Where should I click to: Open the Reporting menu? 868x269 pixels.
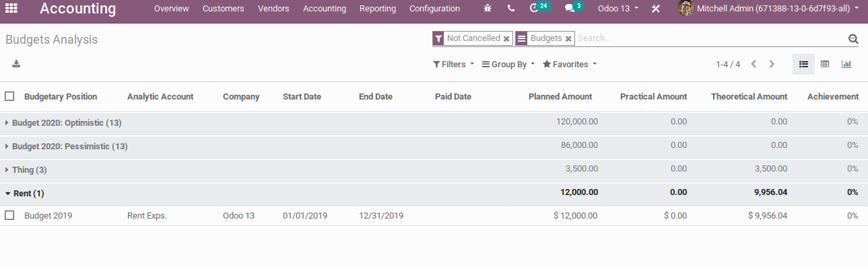click(x=378, y=9)
